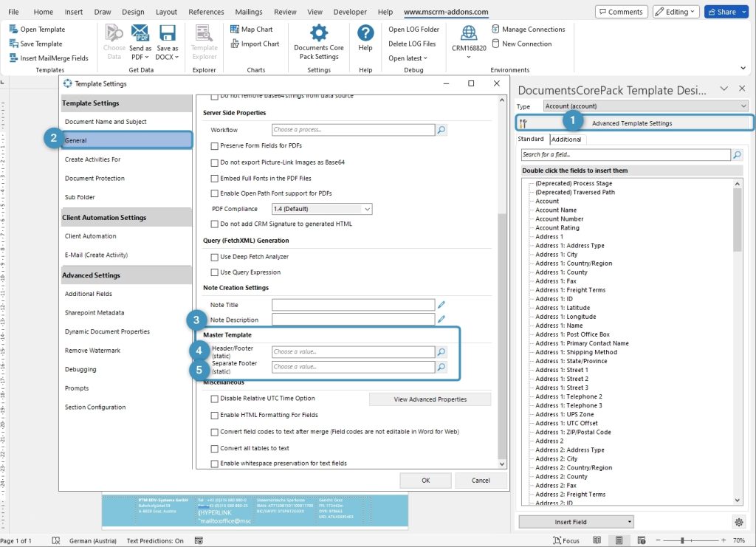Image resolution: width=756 pixels, height=547 pixels.
Task: Check Disable Relative UTC Time Option
Action: coord(215,399)
